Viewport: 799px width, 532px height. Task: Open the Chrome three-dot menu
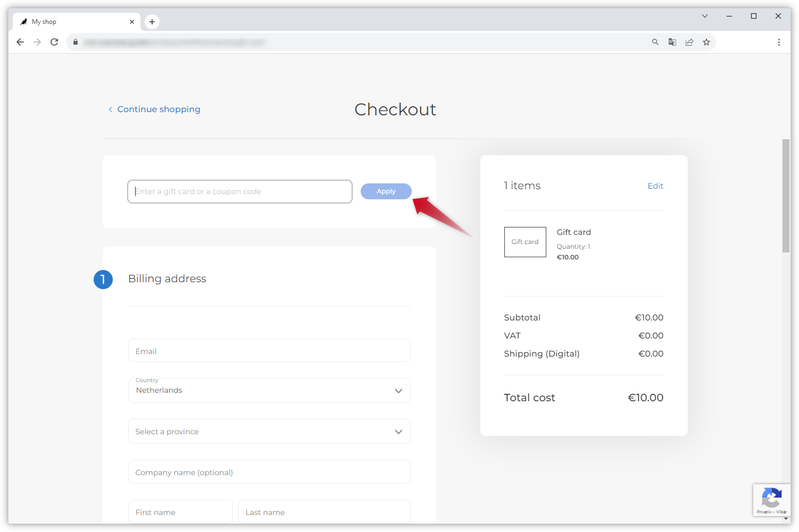[x=779, y=42]
